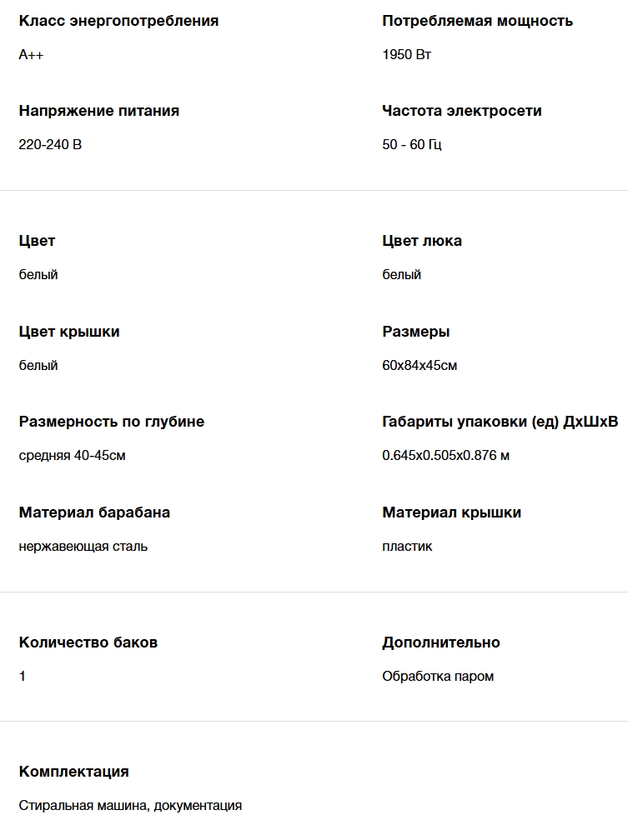This screenshot has width=628, height=840.
Task: Click the "Частота электросети" heading
Action: (x=461, y=111)
